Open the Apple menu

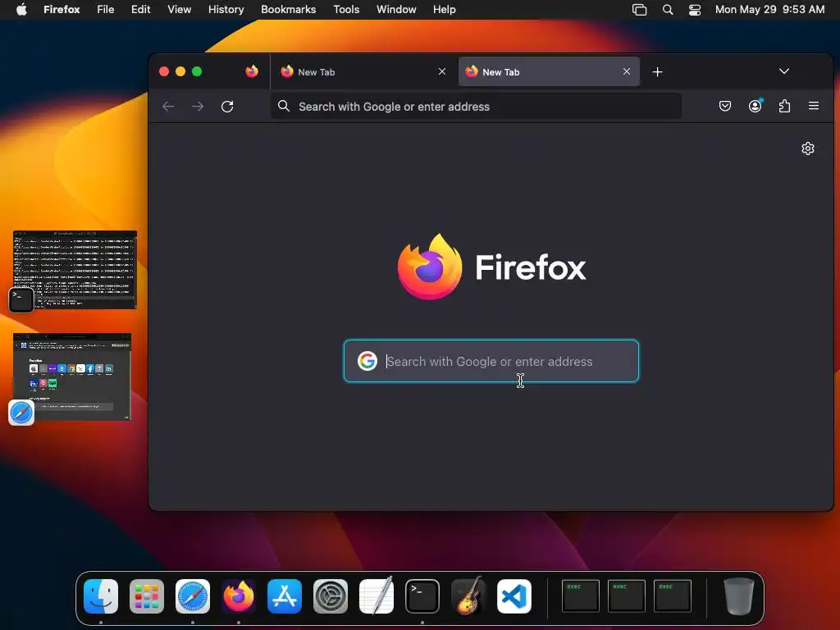click(x=21, y=10)
